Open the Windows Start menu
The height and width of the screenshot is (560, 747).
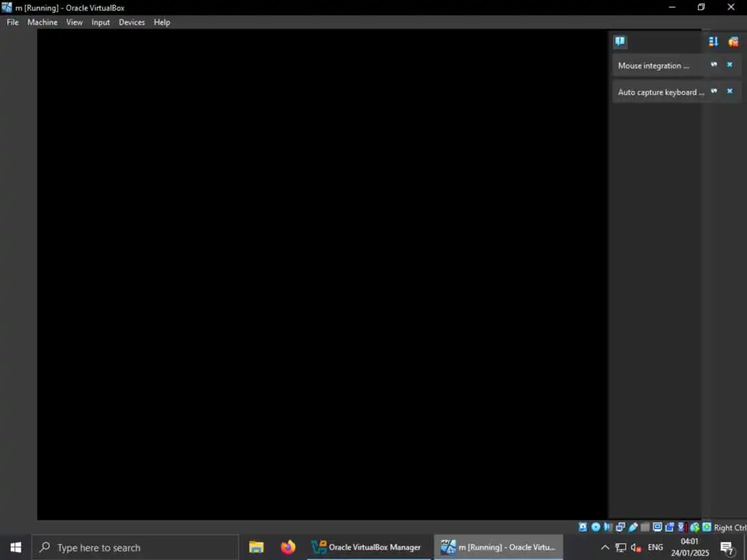coord(16,548)
